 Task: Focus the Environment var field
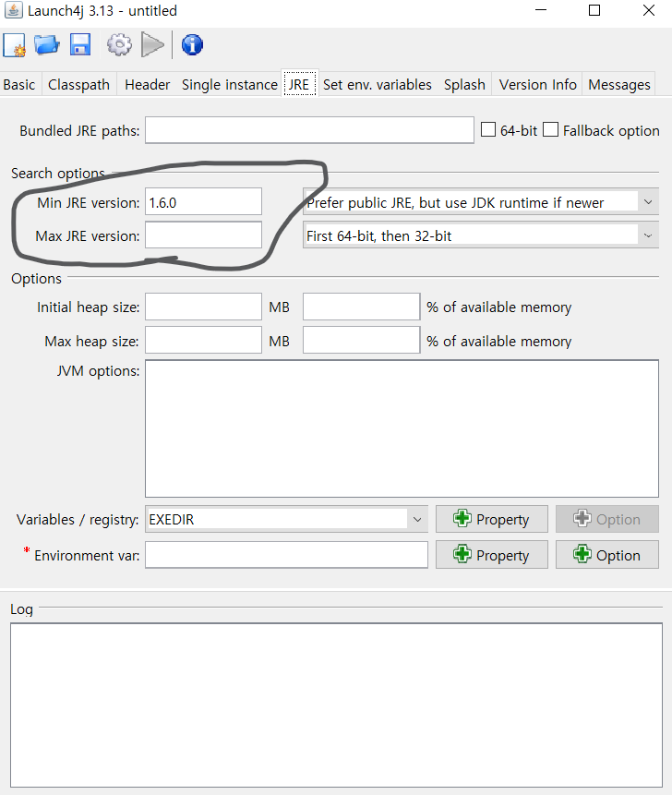[x=286, y=555]
